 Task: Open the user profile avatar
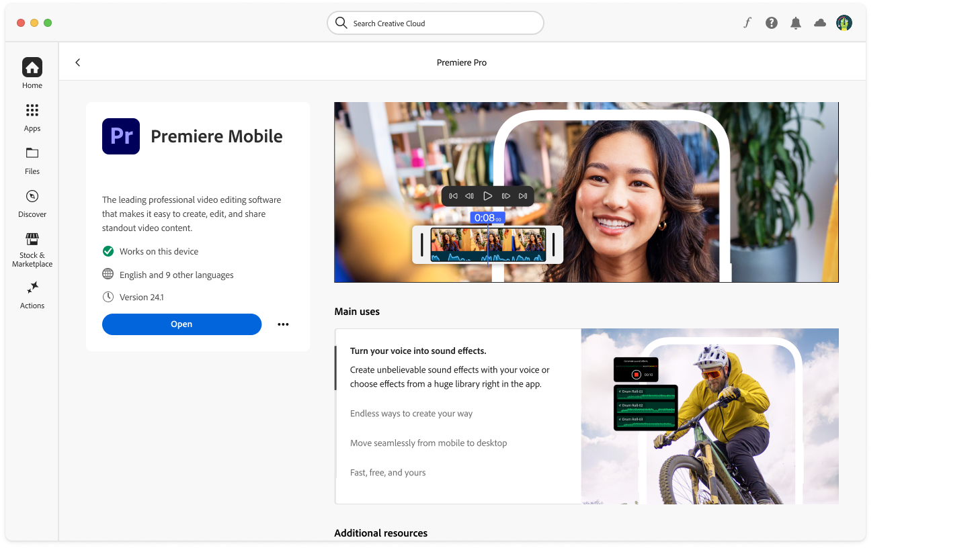(x=844, y=23)
